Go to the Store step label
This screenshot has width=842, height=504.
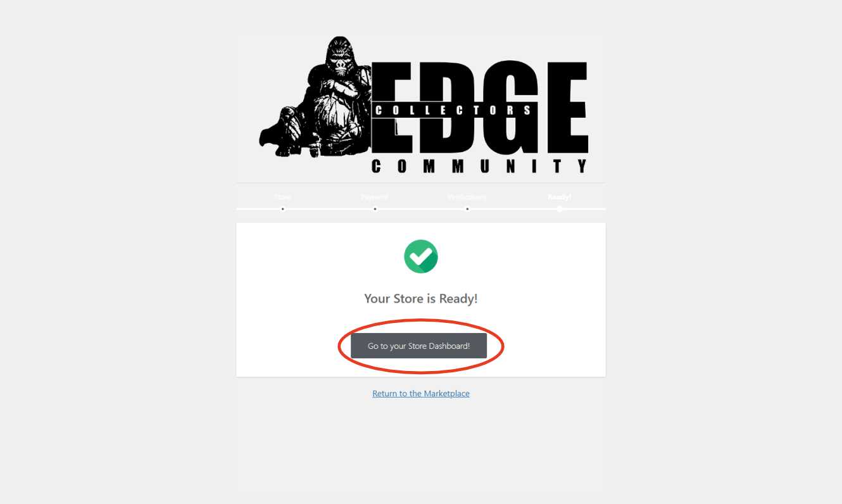(282, 197)
